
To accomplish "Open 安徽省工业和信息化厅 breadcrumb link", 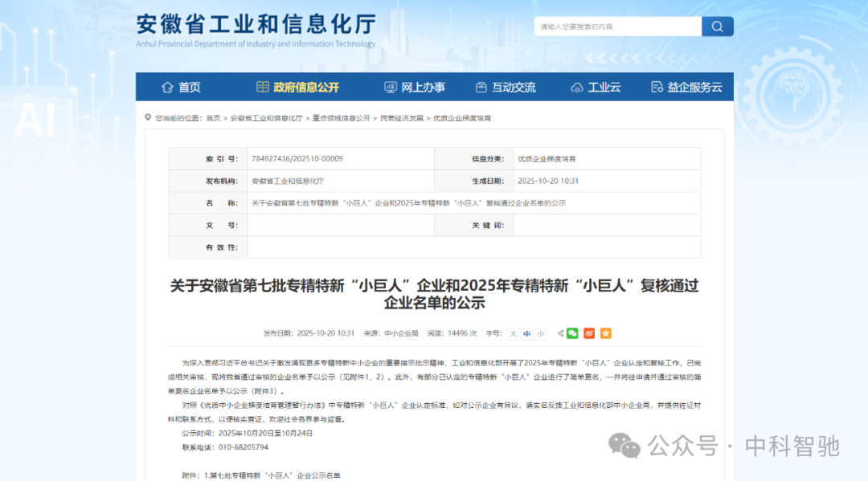I will tap(266, 118).
